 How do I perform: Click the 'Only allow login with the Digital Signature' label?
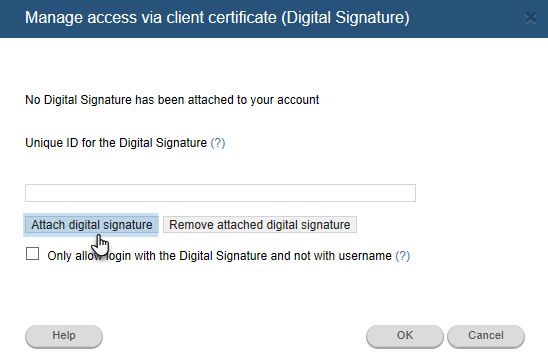[219, 256]
